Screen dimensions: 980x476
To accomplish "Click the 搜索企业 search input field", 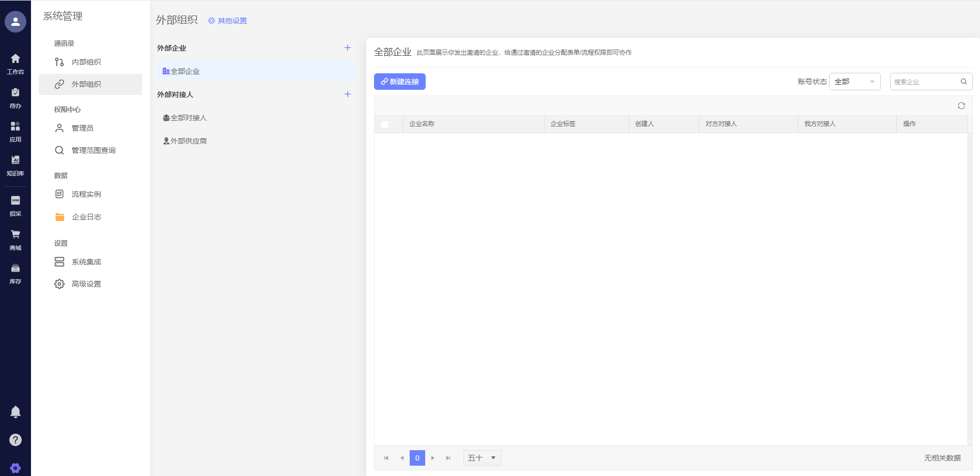I will 925,82.
